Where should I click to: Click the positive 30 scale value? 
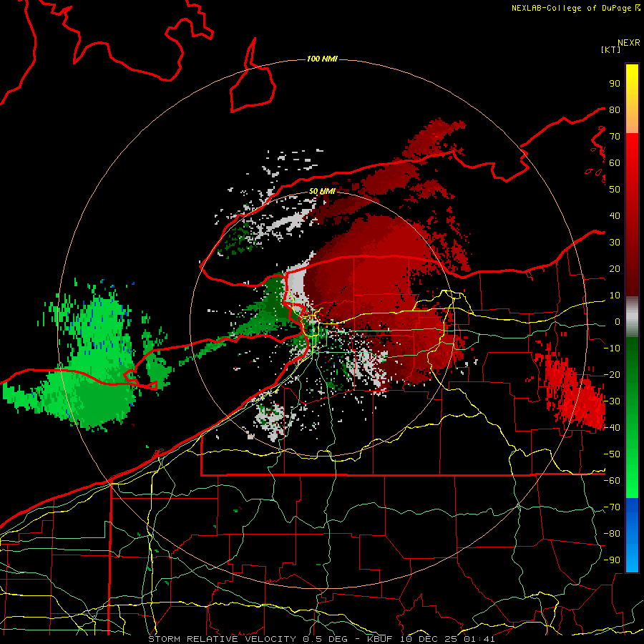[615, 243]
